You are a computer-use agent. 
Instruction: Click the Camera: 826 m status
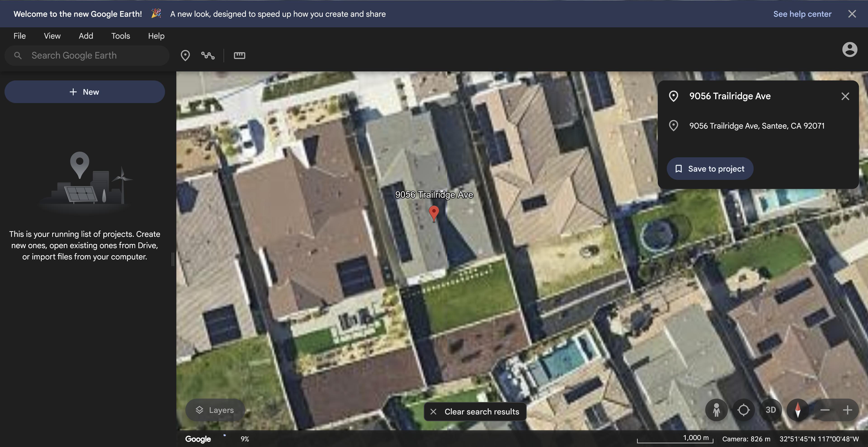point(746,439)
